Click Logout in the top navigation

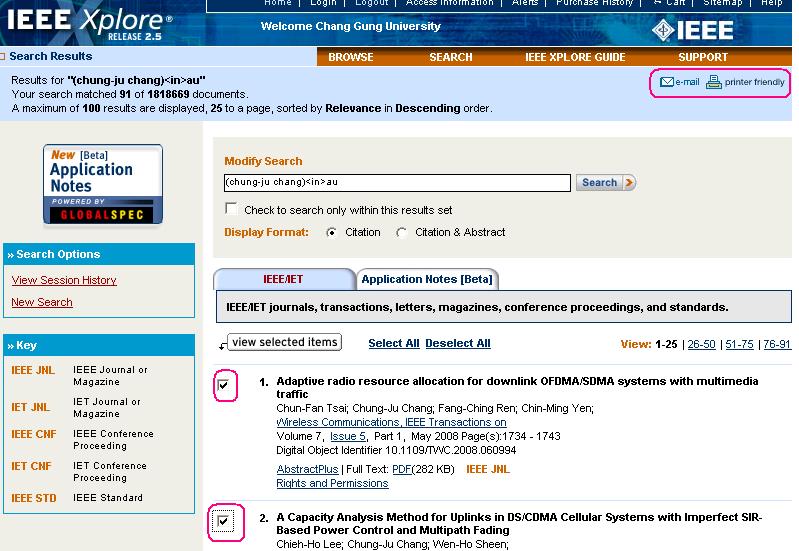(371, 3)
